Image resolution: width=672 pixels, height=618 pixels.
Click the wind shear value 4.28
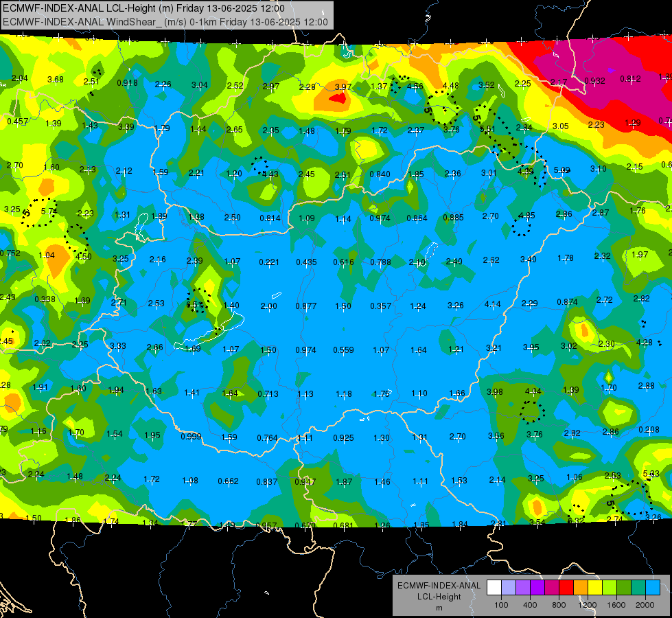point(644,342)
